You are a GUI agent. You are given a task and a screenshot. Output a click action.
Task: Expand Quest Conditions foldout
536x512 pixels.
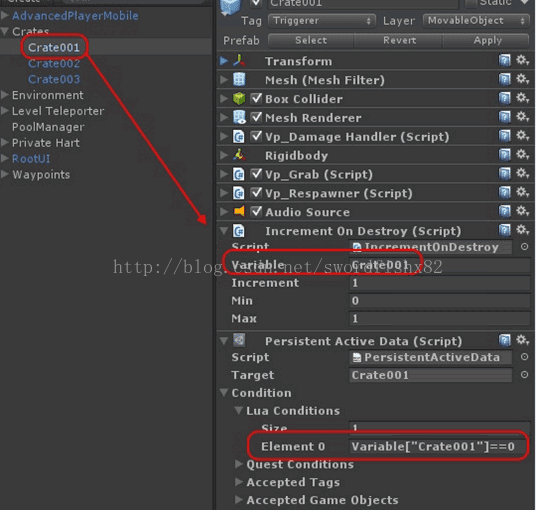(239, 464)
